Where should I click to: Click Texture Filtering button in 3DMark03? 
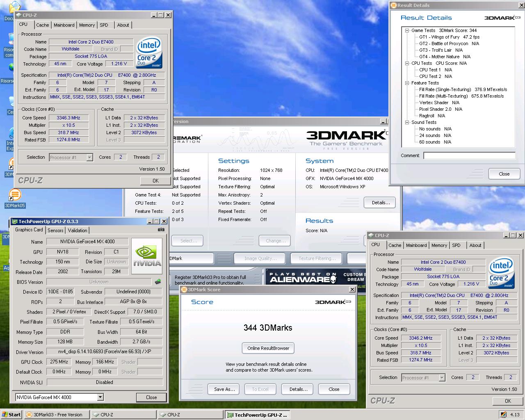pyautogui.click(x=317, y=258)
